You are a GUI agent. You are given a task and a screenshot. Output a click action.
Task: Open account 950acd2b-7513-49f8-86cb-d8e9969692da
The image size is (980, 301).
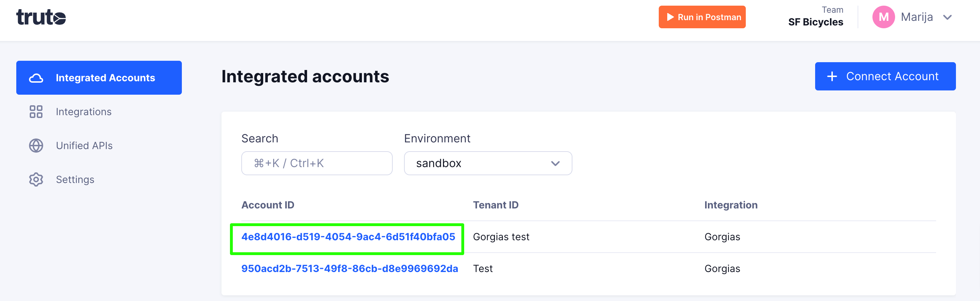[x=349, y=269]
